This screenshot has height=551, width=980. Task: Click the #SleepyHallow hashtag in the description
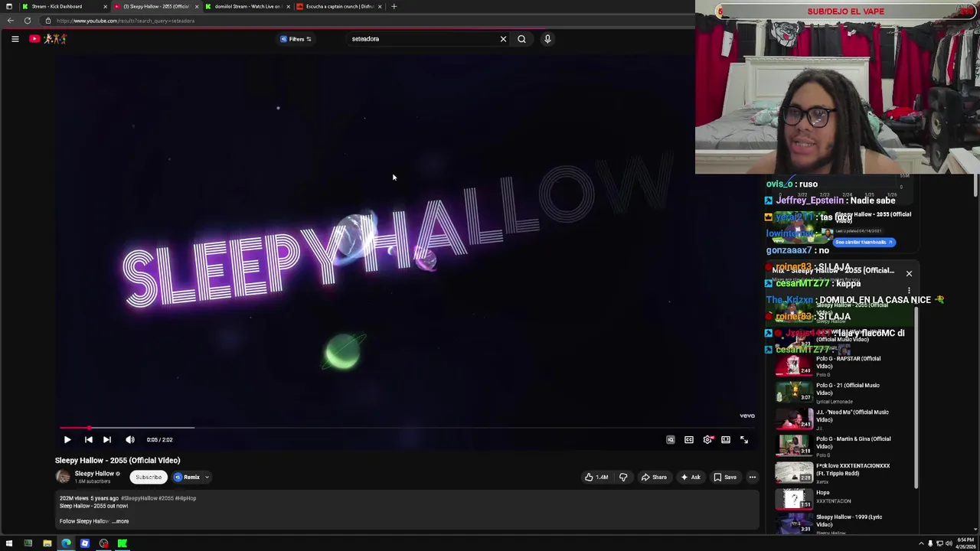tap(138, 498)
